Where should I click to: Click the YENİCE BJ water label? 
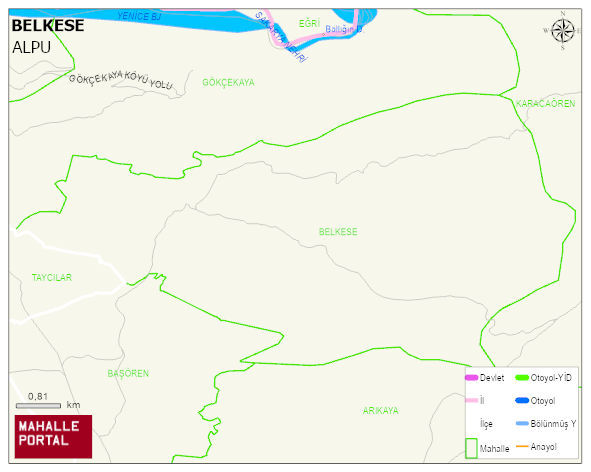(139, 16)
